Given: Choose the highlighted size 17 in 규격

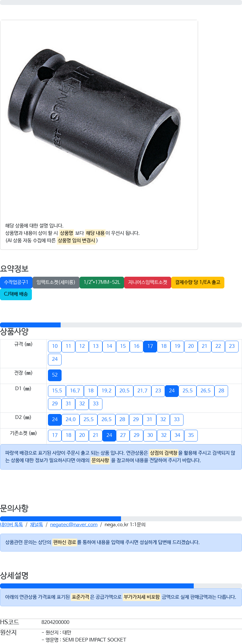Looking at the screenshot, I should point(150,346).
